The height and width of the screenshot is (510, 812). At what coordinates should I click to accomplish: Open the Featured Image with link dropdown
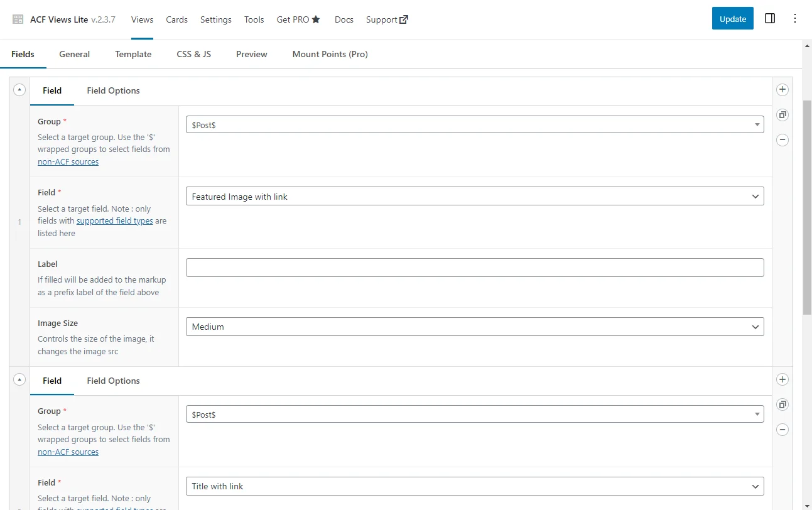475,196
